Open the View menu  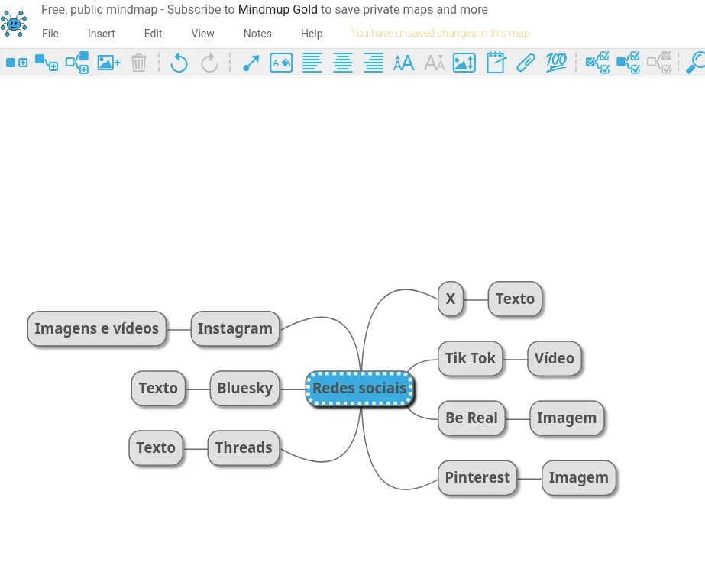(x=202, y=34)
